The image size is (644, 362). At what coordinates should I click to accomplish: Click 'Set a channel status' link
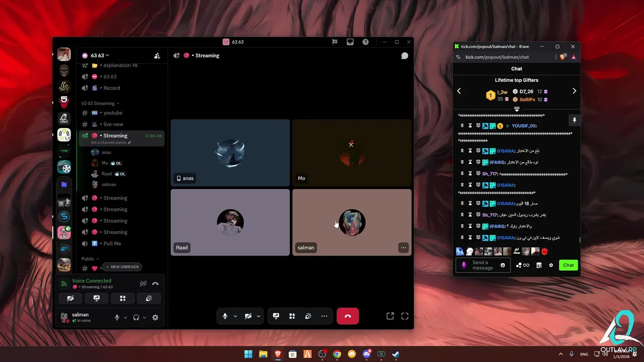tap(111, 143)
